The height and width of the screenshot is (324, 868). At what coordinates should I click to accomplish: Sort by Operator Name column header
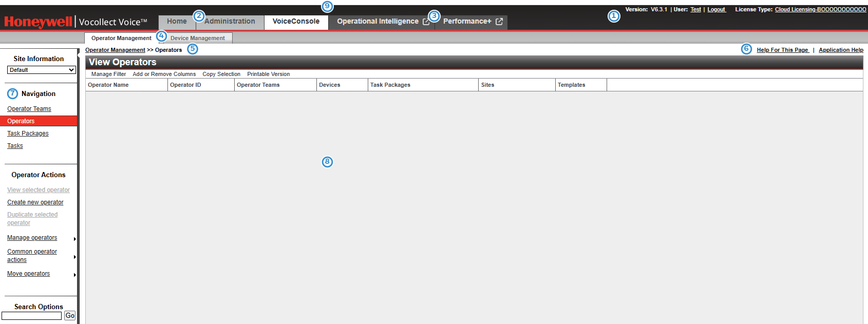click(x=108, y=85)
